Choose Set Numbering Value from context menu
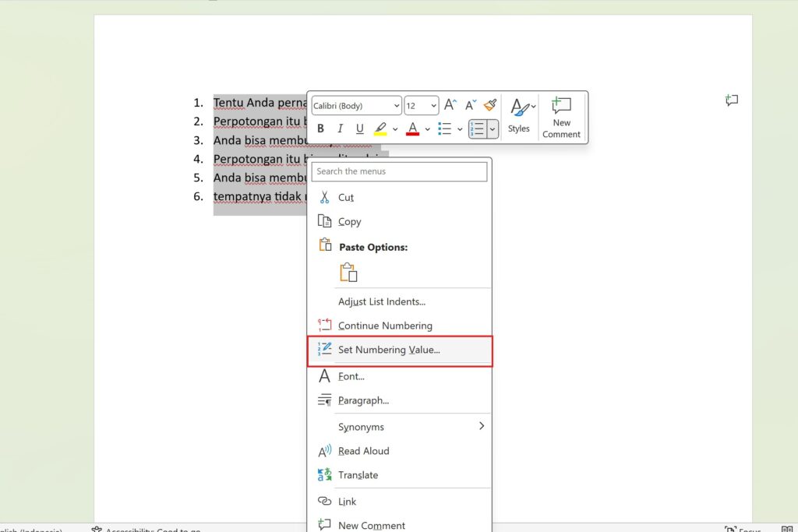The height and width of the screenshot is (532, 798). (x=389, y=350)
